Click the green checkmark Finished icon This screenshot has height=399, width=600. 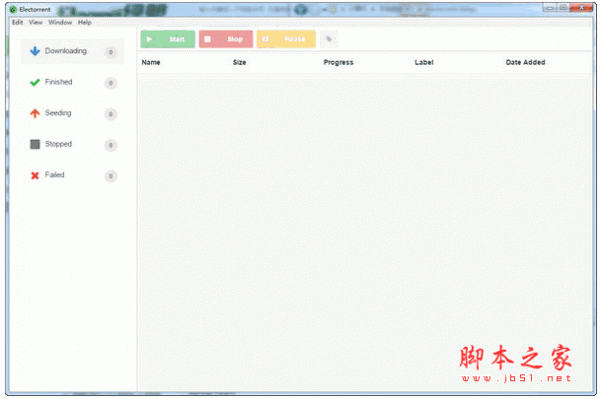pos(35,82)
